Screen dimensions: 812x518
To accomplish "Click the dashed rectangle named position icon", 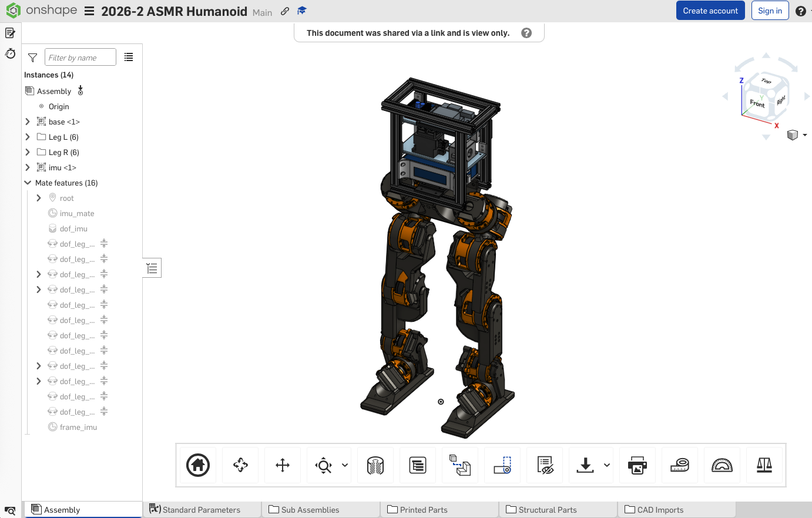I will click(x=502, y=465).
